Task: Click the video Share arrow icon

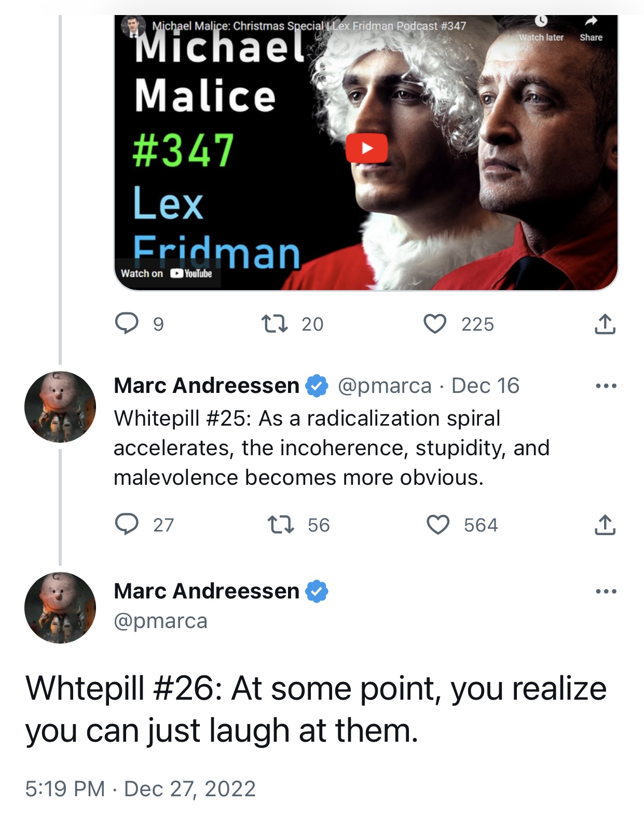Action: pos(591,21)
